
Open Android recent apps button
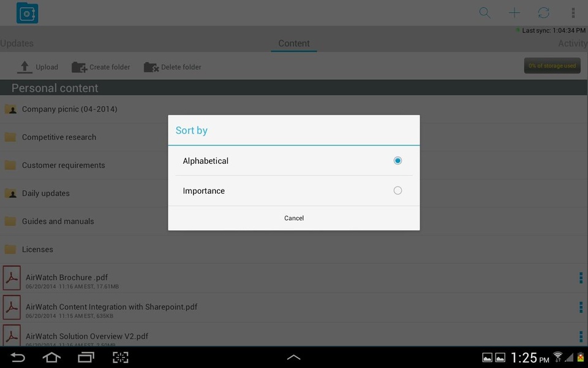(86, 357)
